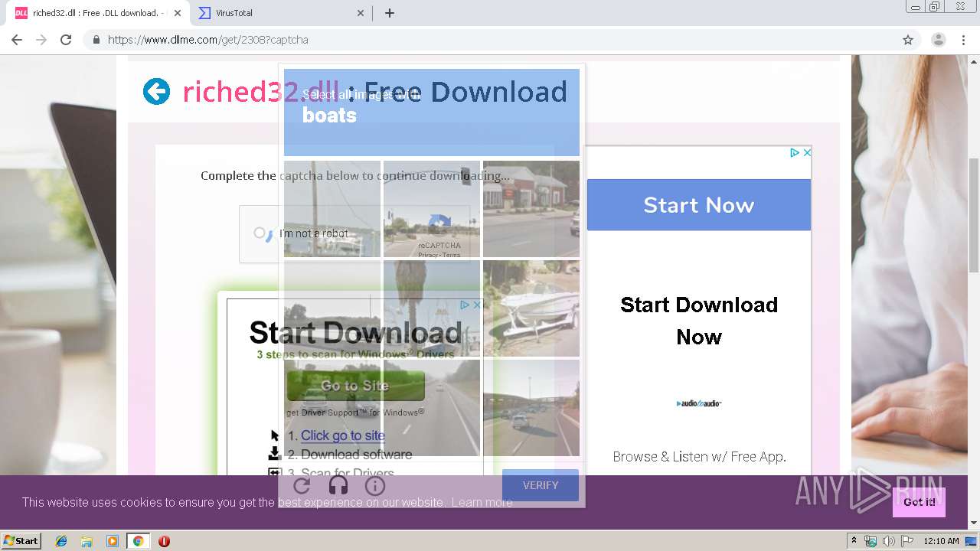Open the Chrome profile avatar
This screenshot has height=551, width=980.
(939, 40)
